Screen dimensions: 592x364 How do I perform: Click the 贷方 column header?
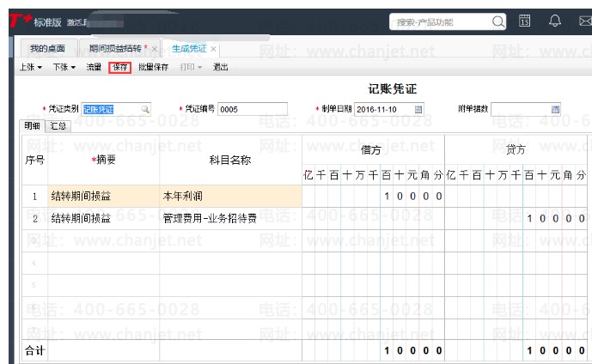(x=516, y=149)
